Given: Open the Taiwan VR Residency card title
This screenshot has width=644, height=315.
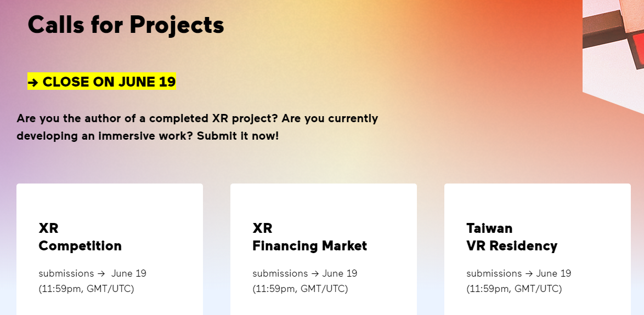Looking at the screenshot, I should [512, 237].
